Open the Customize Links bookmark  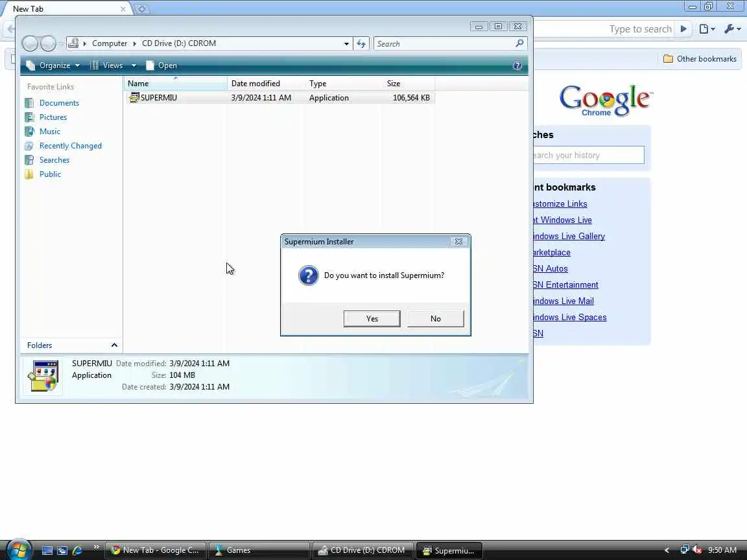560,204
